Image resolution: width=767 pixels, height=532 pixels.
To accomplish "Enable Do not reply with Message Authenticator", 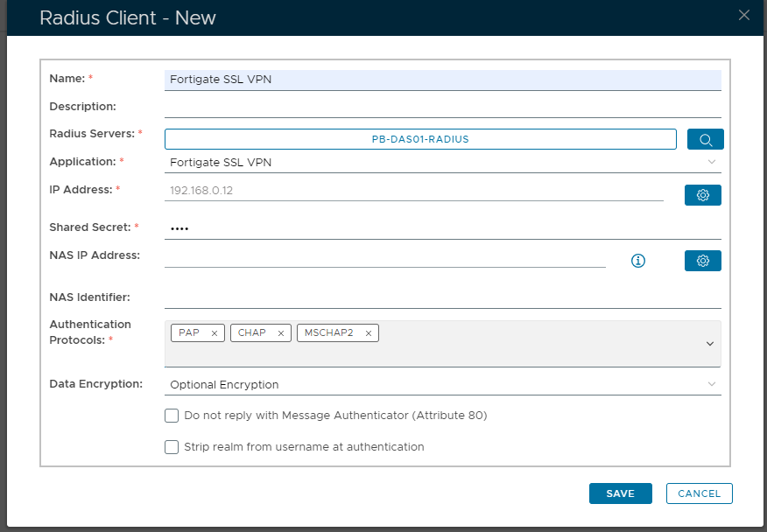I will pyautogui.click(x=172, y=416).
